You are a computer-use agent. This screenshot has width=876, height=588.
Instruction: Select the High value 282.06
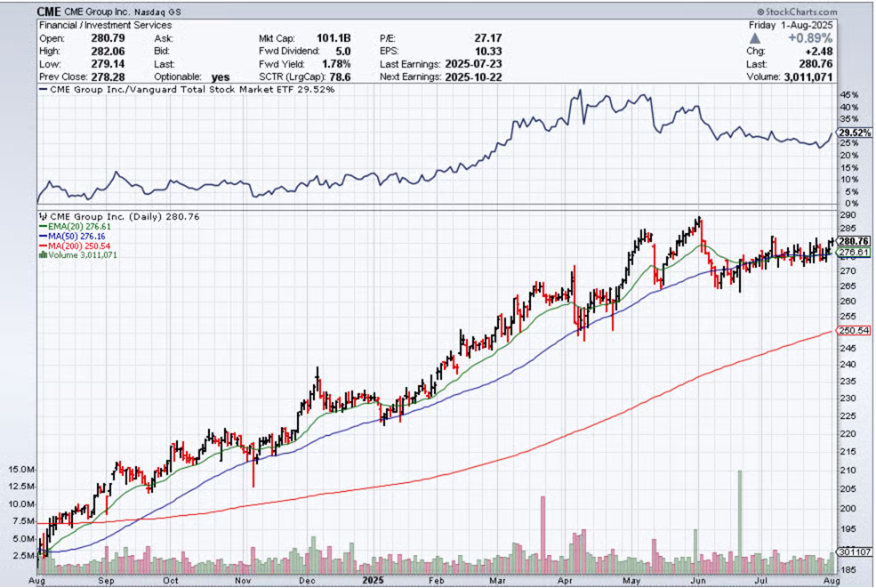108,52
